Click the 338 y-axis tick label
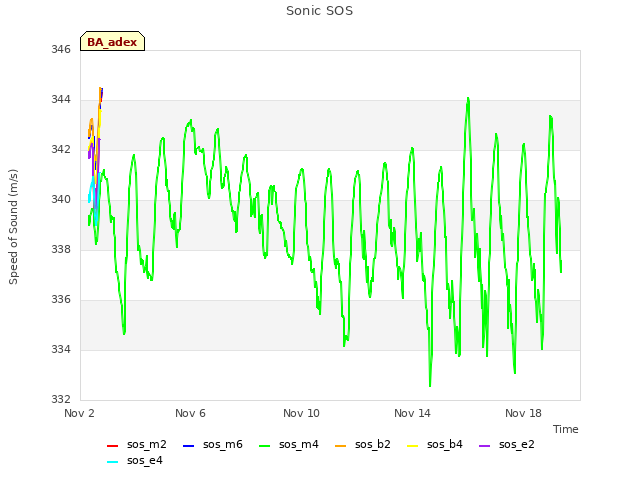Screen dimensions: 640x480 (x=61, y=250)
